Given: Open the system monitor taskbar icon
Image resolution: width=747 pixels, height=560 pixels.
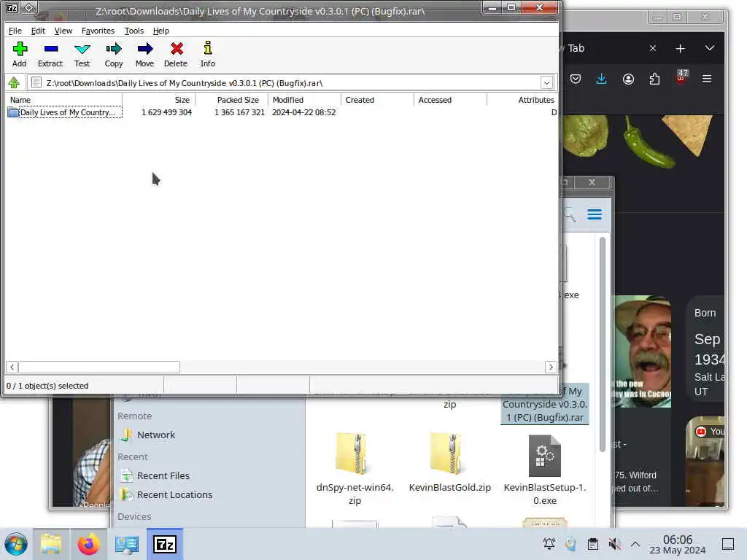Looking at the screenshot, I should [x=127, y=544].
